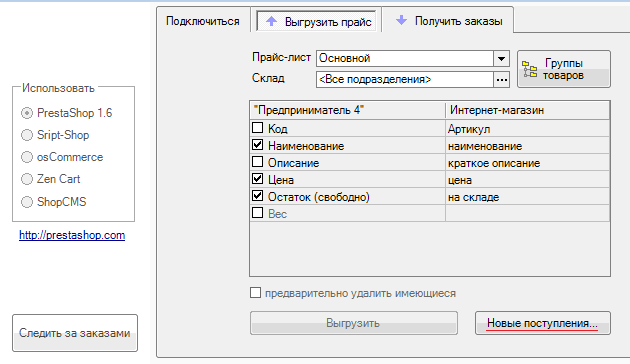Click the Выгрузить button

click(354, 323)
